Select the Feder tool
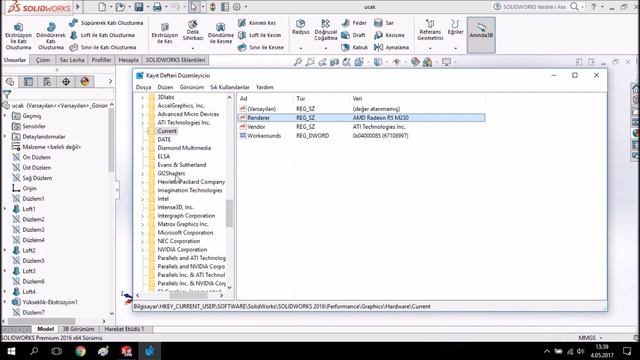The width and height of the screenshot is (640, 360). pyautogui.click(x=354, y=23)
